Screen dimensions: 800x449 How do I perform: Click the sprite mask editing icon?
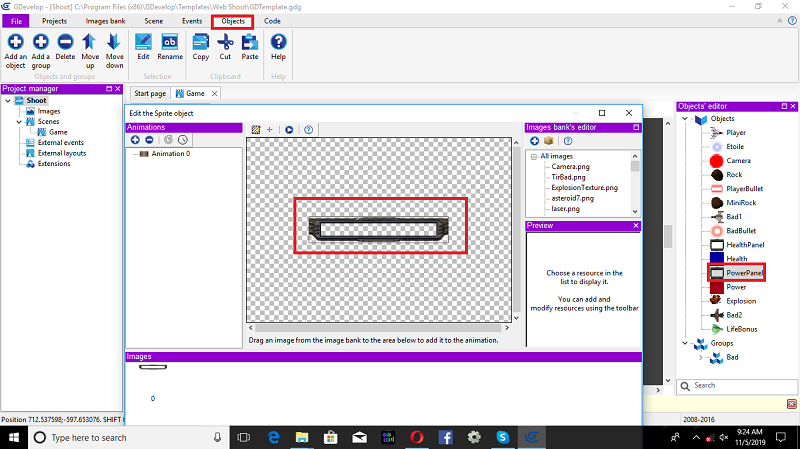pyautogui.click(x=256, y=130)
